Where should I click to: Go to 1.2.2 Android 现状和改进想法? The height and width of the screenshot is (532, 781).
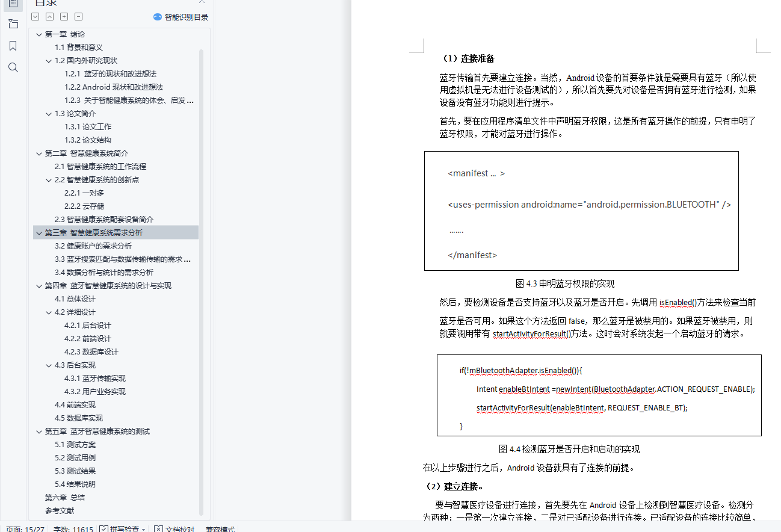(114, 87)
